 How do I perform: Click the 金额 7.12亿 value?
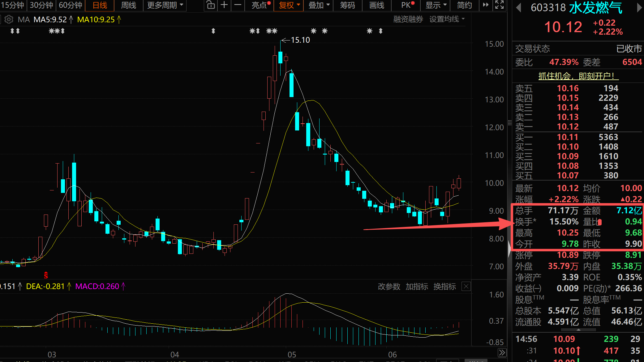click(x=629, y=211)
